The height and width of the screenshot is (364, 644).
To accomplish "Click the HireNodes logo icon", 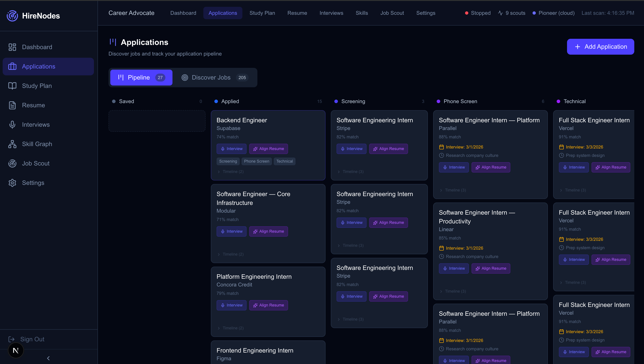I will 12,16.
